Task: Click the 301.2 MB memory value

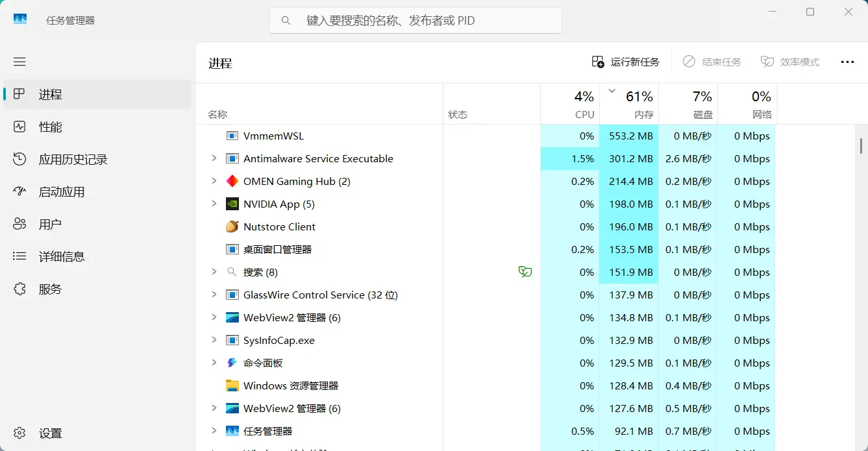Action: click(x=631, y=158)
